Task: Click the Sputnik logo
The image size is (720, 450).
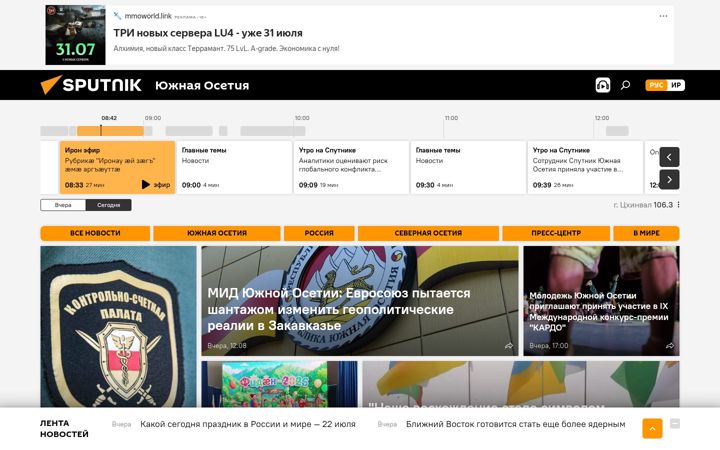Action: tap(91, 85)
